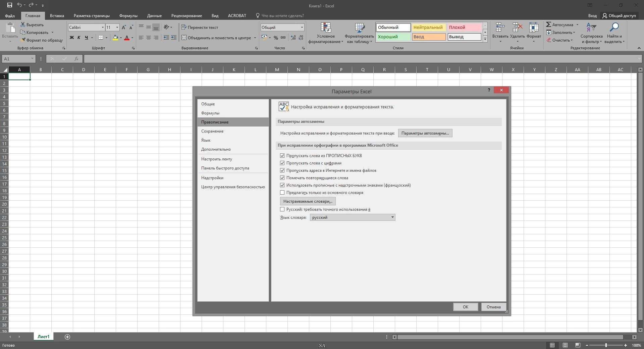The height and width of the screenshot is (349, 644).
Task: Click Параметры автозамены... button
Action: (425, 133)
